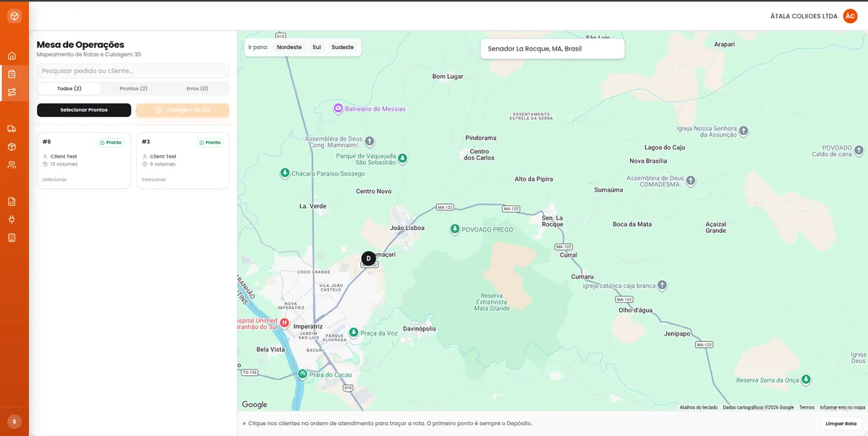Image resolution: width=868 pixels, height=436 pixels.
Task: Click the 6 volumes text
Action: coord(163,164)
